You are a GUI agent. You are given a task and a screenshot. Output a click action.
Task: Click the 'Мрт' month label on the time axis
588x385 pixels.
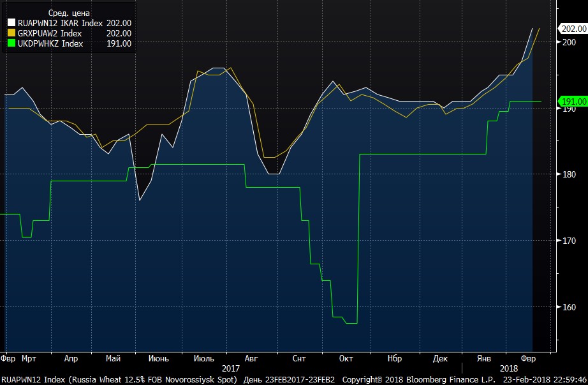pos(29,358)
